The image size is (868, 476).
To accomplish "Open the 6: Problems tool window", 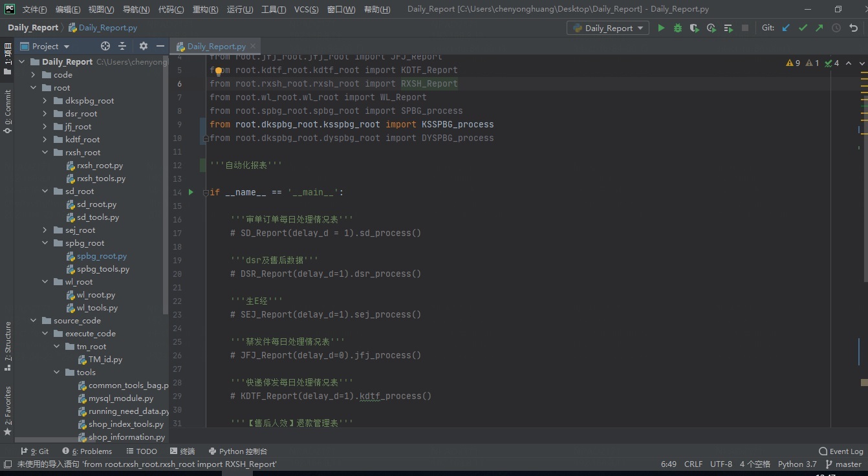I will click(87, 451).
